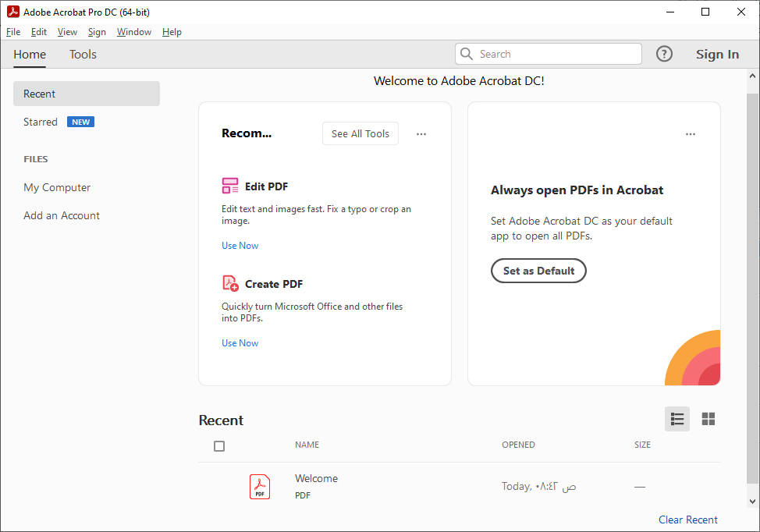Click the Today opened time cell
760x532 pixels.
click(x=538, y=486)
